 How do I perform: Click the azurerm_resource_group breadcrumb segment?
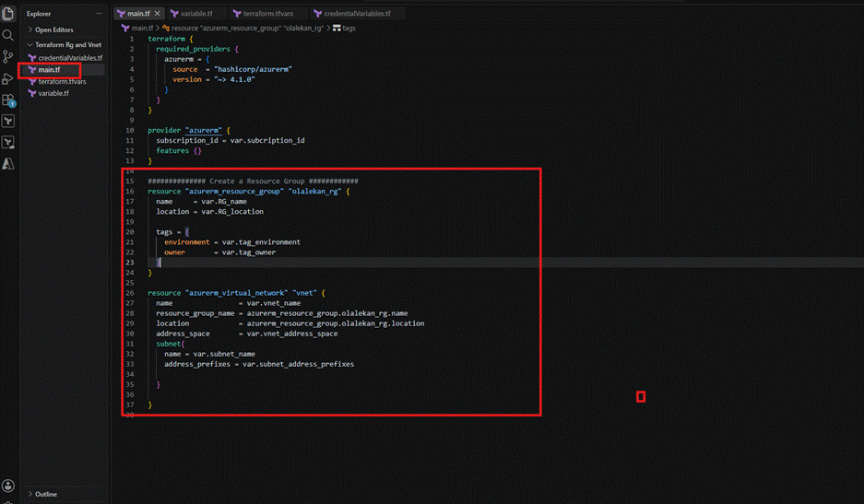tap(247, 28)
